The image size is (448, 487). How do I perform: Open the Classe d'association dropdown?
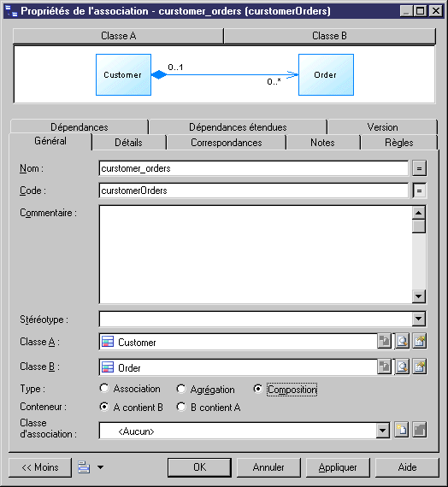click(383, 431)
